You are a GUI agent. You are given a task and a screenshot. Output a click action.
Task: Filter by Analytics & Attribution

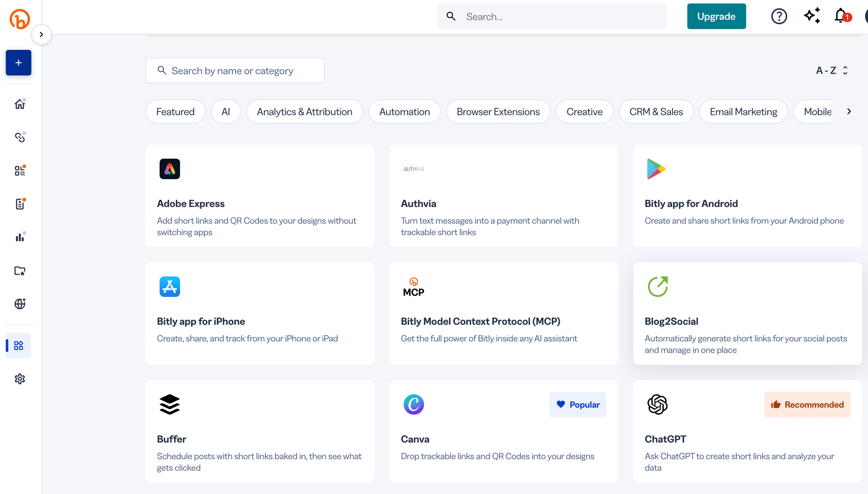tap(304, 111)
